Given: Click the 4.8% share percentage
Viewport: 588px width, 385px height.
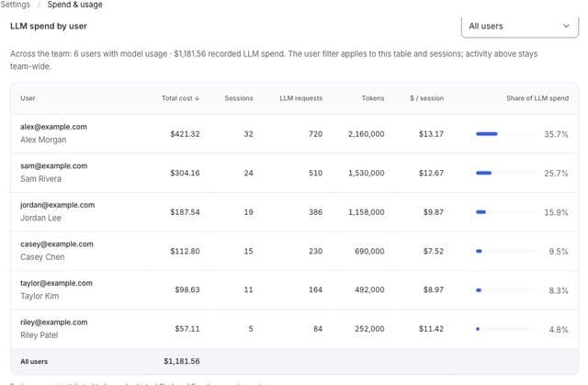Looking at the screenshot, I should click(559, 330).
